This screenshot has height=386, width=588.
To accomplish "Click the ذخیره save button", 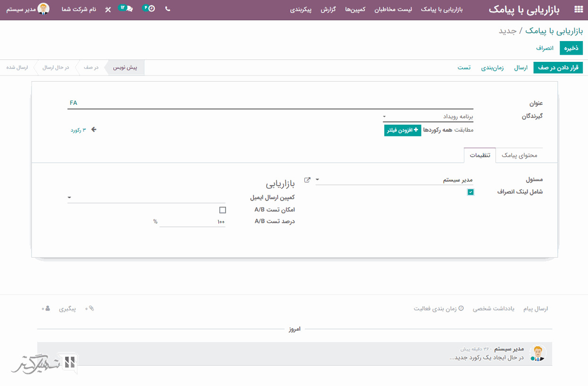I will 571,48.
